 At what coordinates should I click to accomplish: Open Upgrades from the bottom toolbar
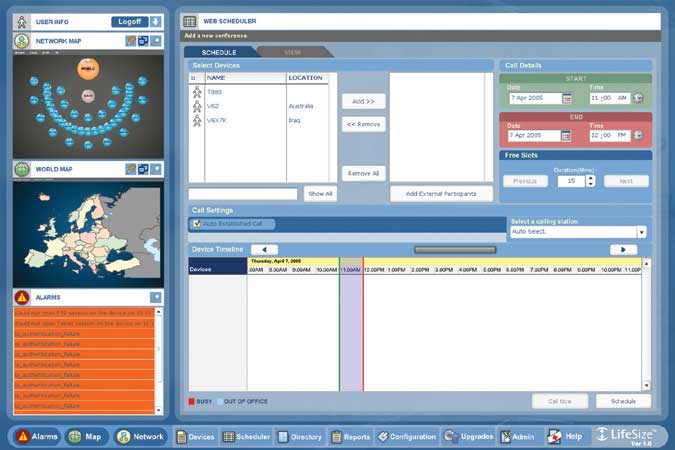(x=470, y=436)
